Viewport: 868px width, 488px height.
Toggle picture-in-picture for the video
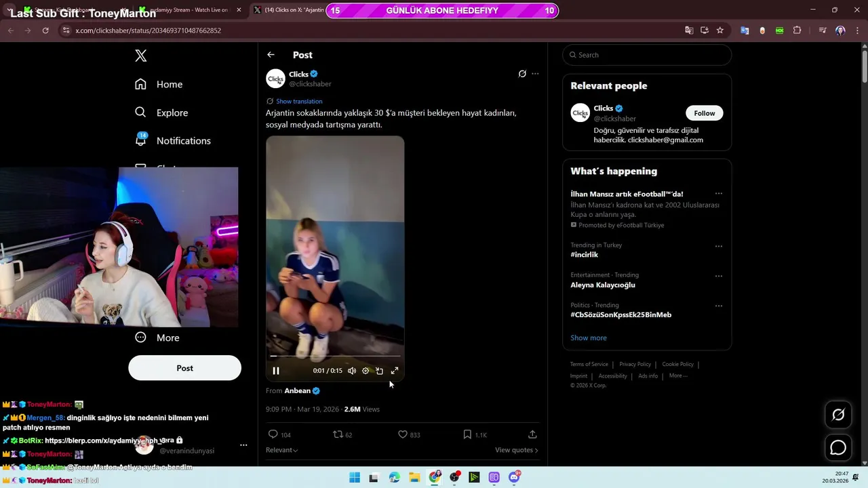tap(380, 371)
